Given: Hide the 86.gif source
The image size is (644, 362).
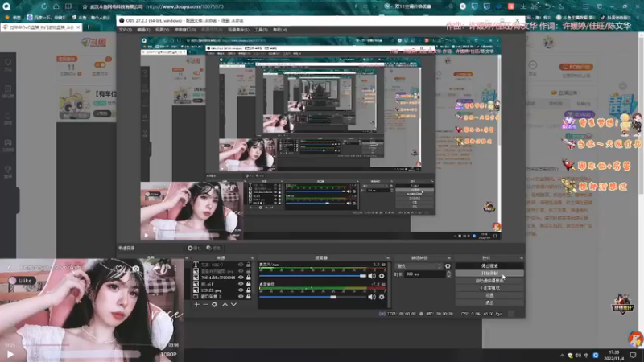Looking at the screenshot, I should [241, 284].
